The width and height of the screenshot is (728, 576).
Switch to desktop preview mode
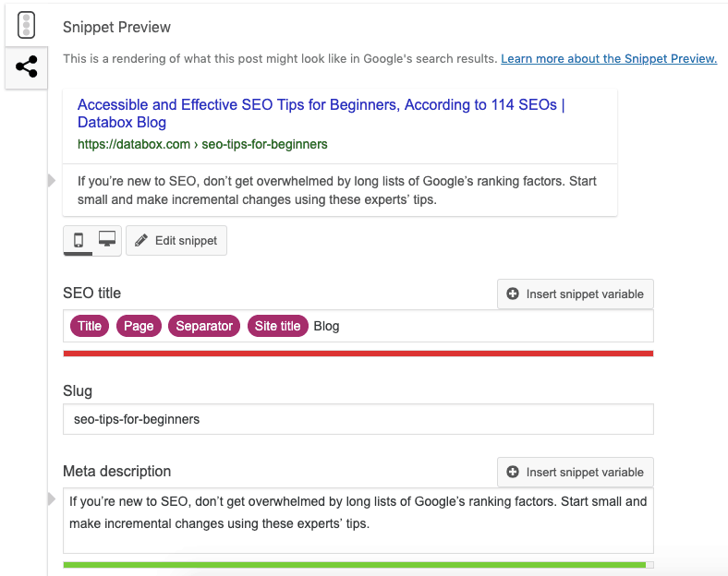(x=107, y=240)
